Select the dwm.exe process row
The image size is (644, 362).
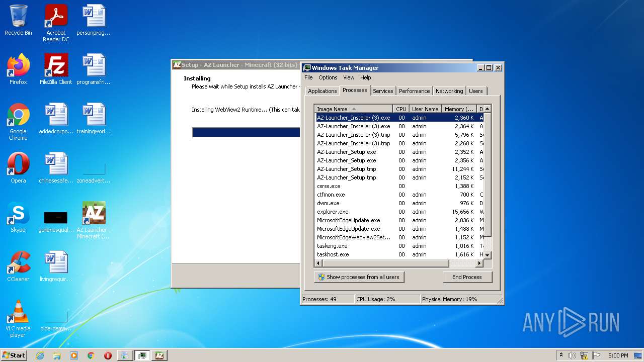click(399, 203)
